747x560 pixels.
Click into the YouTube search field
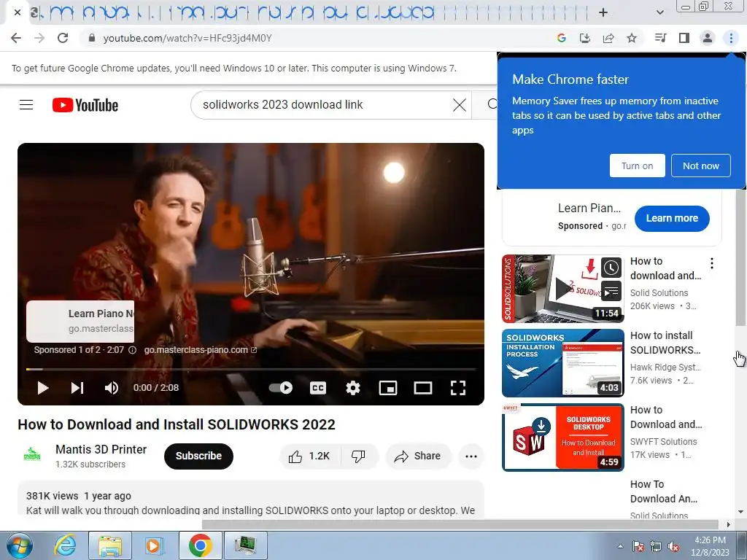[324, 105]
